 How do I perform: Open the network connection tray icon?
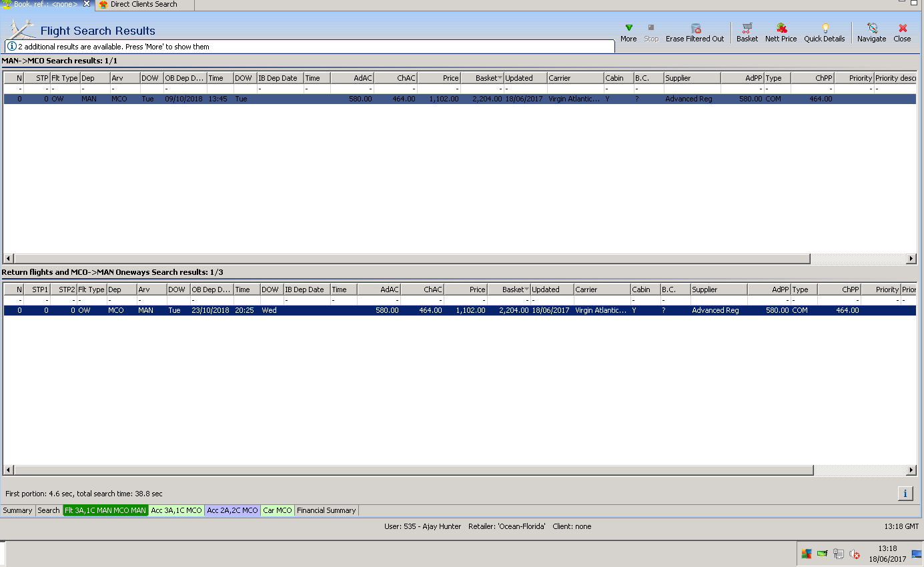pos(839,554)
